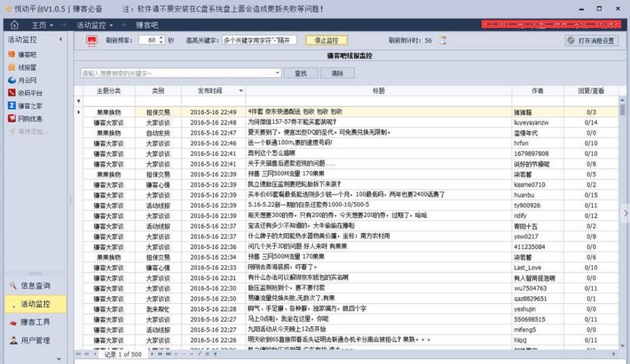The width and height of the screenshot is (630, 364).
Task: Switch to 赚客工具 section
Action: pos(36,322)
